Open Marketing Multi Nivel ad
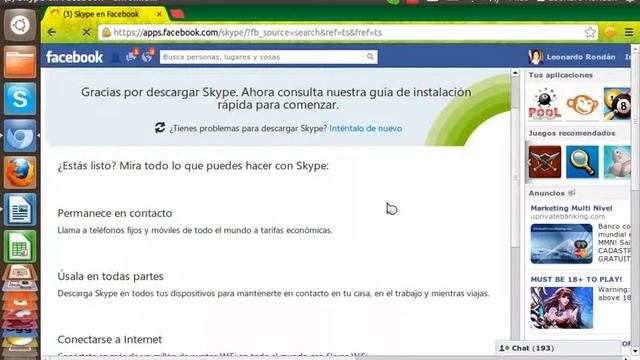Image resolution: width=640 pixels, height=360 pixels. click(x=571, y=208)
